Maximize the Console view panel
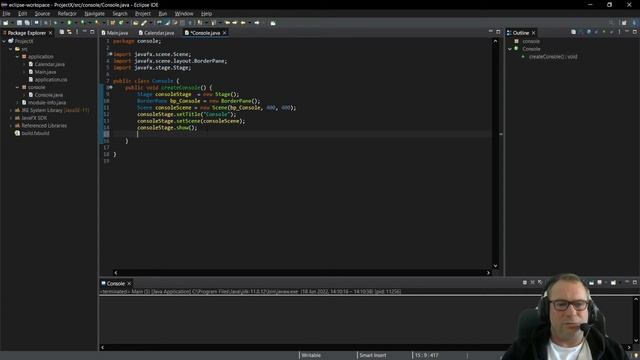The height and width of the screenshot is (360, 640). tap(635, 282)
